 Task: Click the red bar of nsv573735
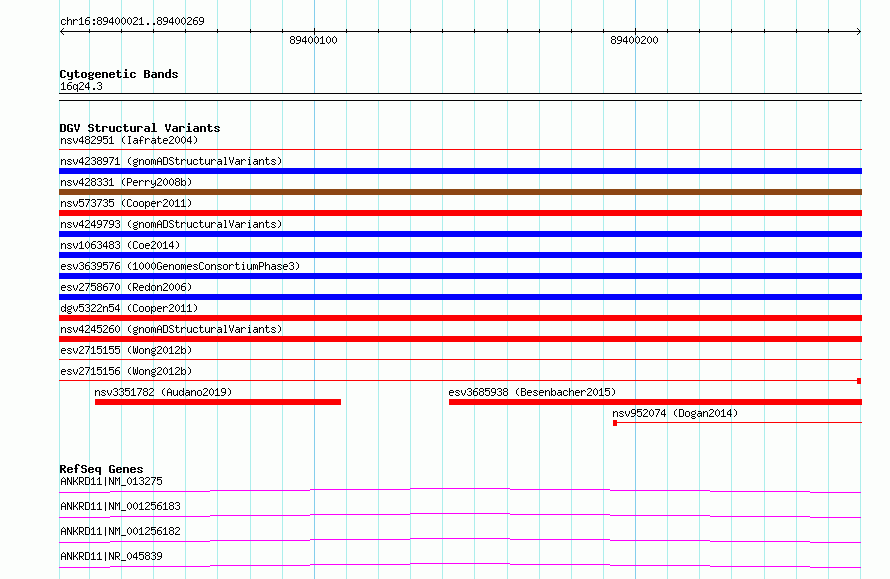coord(460,213)
